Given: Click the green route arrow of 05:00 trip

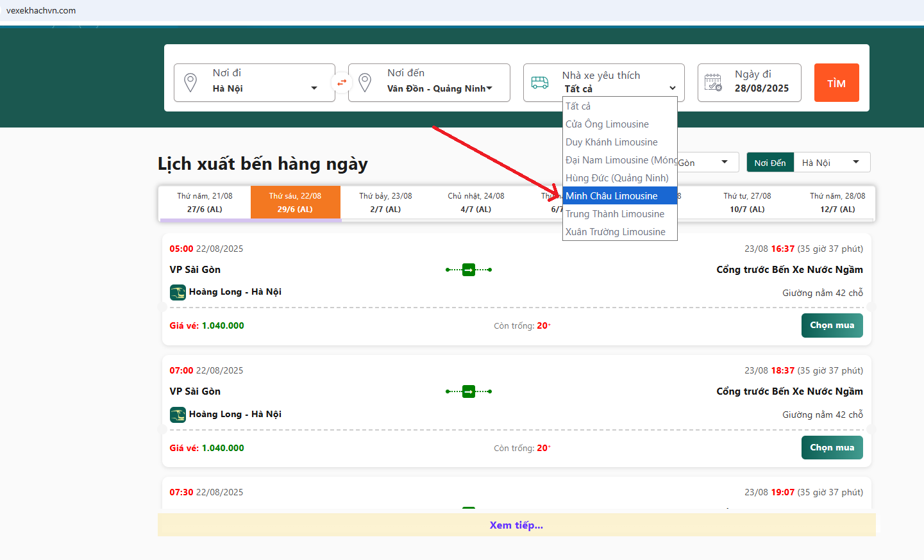Looking at the screenshot, I should point(469,270).
